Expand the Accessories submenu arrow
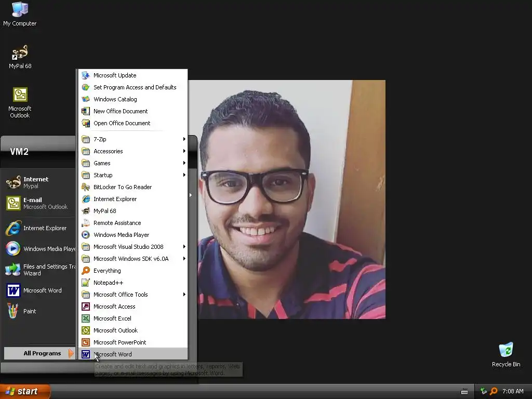 (184, 151)
